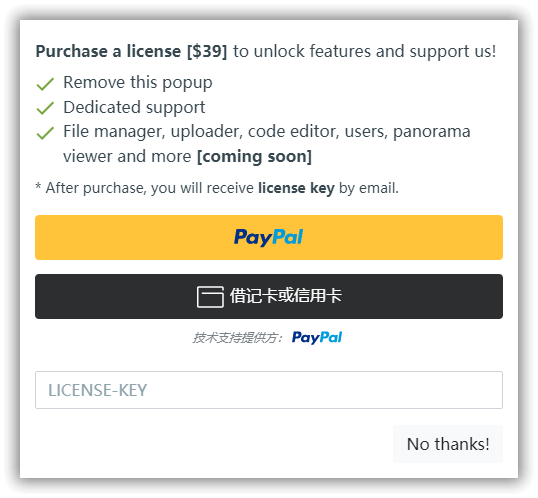Click the checkmark beside Dedicated support
The image size is (538, 498).
(45, 108)
